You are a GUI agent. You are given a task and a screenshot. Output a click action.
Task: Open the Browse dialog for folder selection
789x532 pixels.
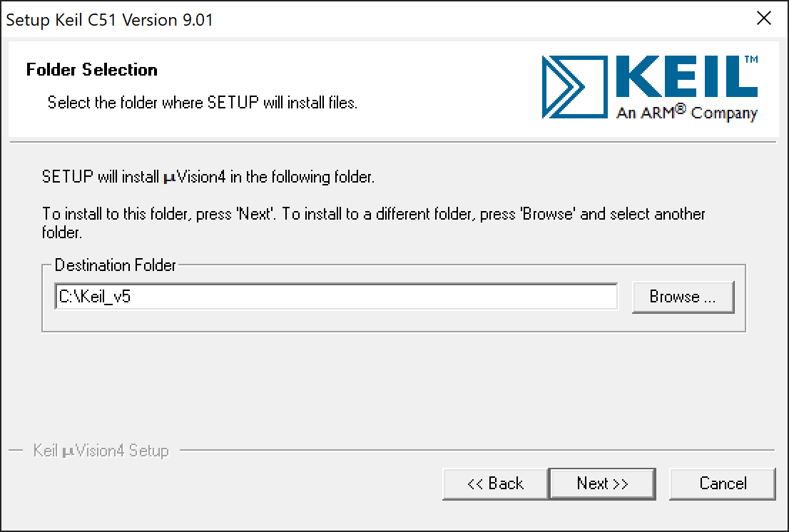(683, 297)
